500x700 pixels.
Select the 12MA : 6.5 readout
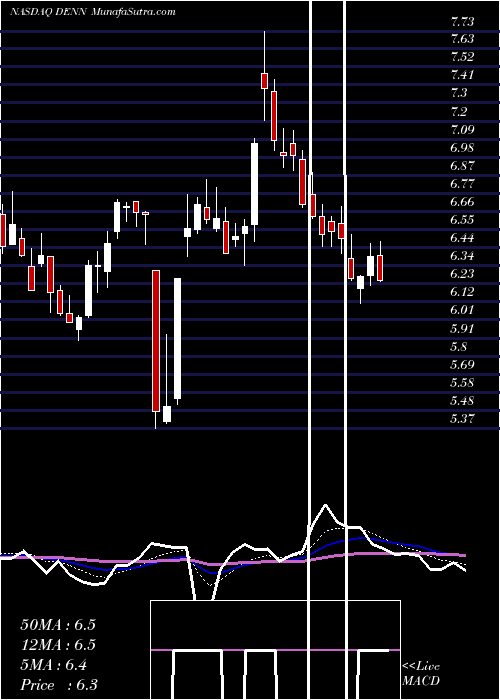pyautogui.click(x=58, y=645)
